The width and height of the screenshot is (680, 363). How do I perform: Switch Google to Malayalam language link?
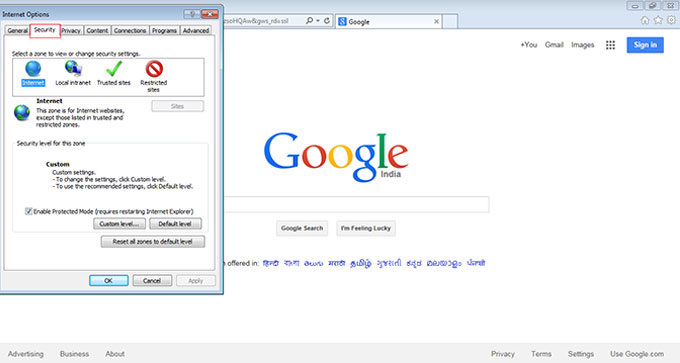point(444,263)
